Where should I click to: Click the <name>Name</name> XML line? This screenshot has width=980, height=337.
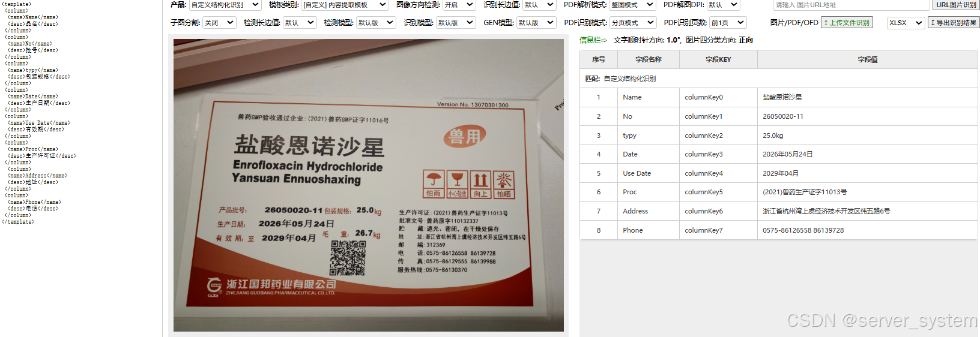click(x=33, y=17)
